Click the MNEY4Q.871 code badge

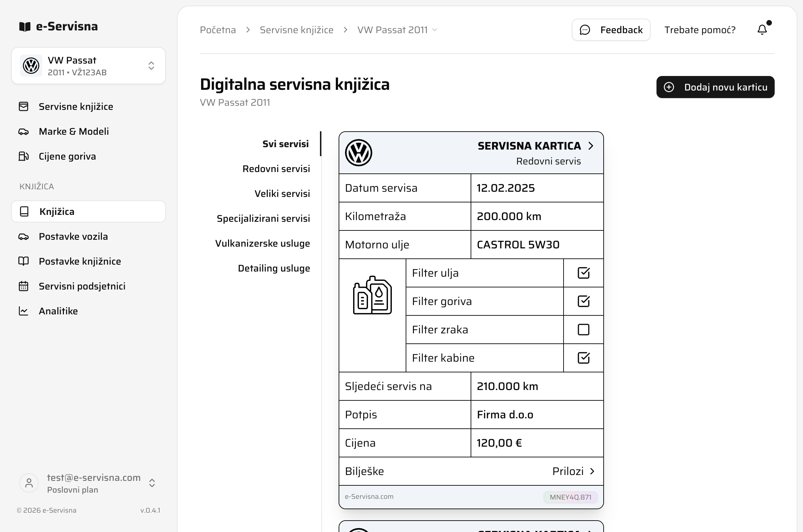point(570,497)
